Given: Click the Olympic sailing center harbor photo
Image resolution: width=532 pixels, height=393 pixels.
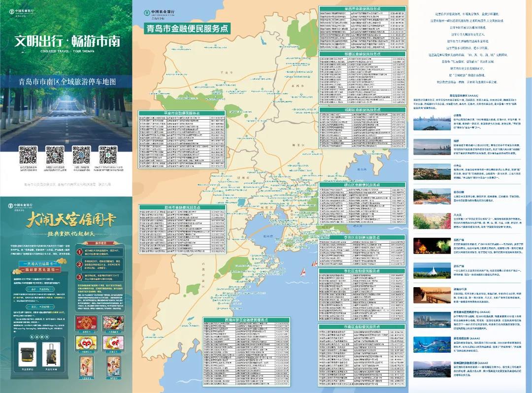Looking at the screenshot, I should (432, 320).
